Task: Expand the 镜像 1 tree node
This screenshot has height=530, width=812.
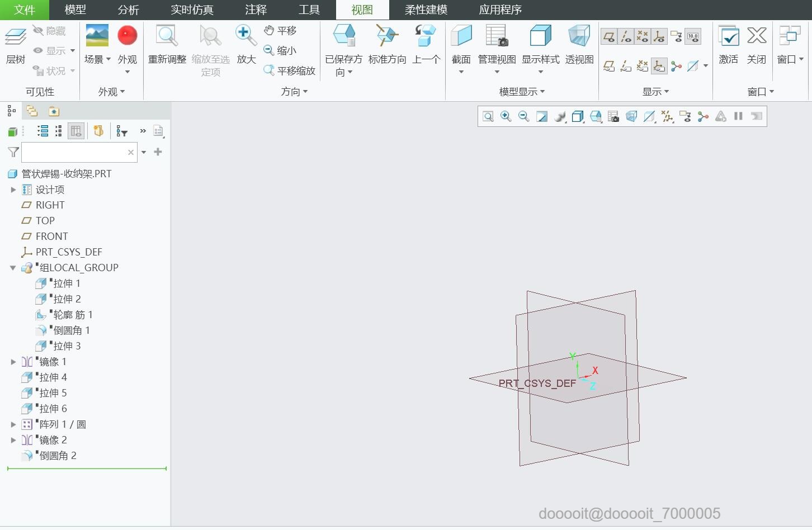Action: click(13, 362)
